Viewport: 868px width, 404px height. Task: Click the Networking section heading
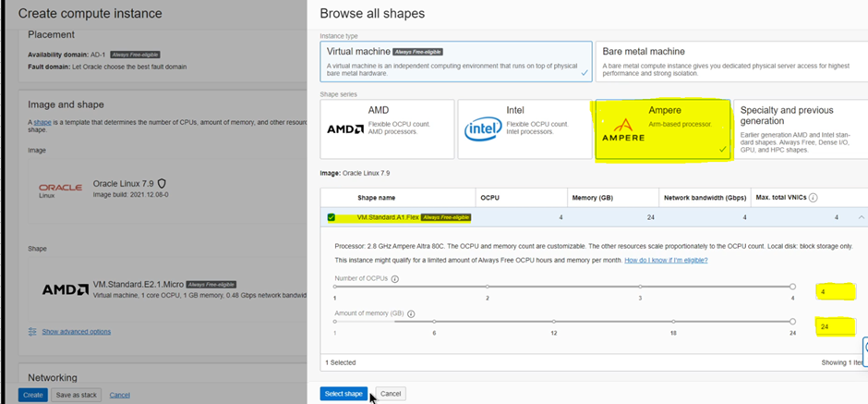(53, 378)
